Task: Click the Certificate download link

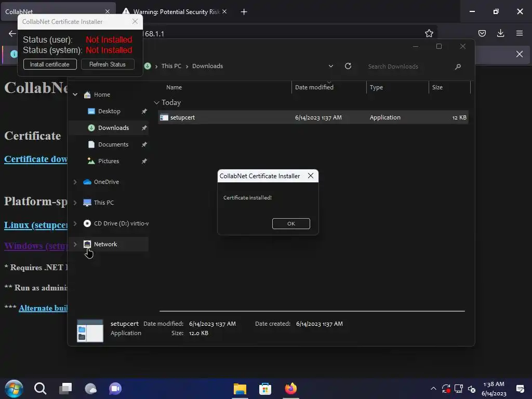Action: (x=36, y=159)
